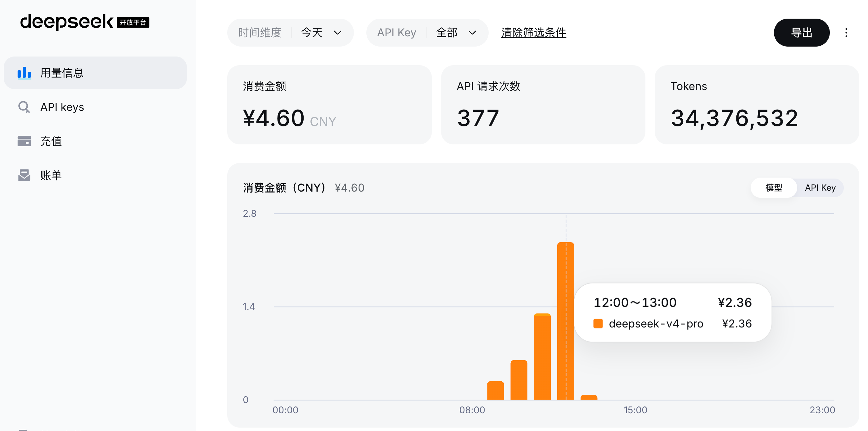Click the second tallest orange bar

click(x=542, y=356)
